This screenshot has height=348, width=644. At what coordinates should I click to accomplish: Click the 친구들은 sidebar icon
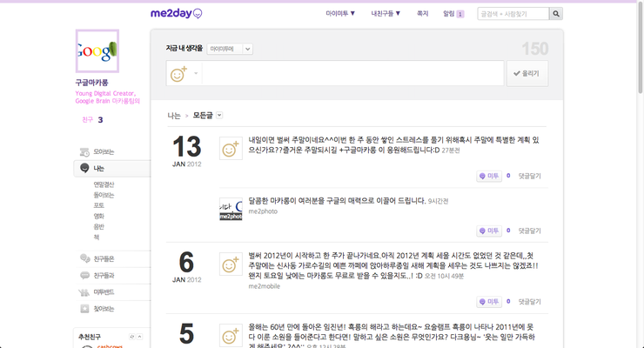click(84, 258)
